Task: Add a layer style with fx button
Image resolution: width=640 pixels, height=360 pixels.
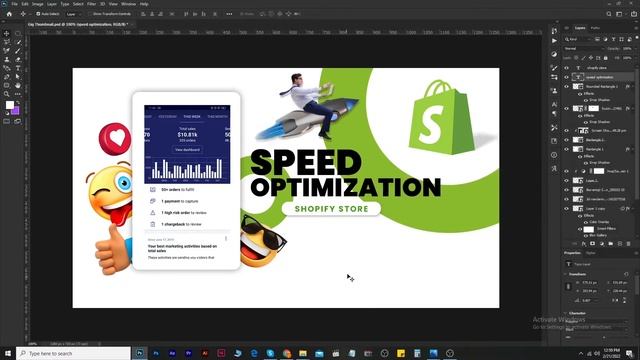Action: [x=584, y=244]
